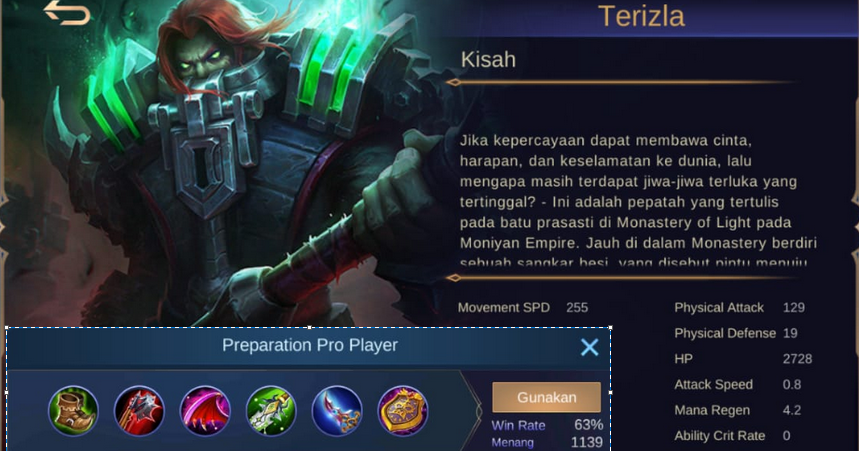Open the Kisah section heading
This screenshot has height=451, width=859.
pyautogui.click(x=488, y=59)
